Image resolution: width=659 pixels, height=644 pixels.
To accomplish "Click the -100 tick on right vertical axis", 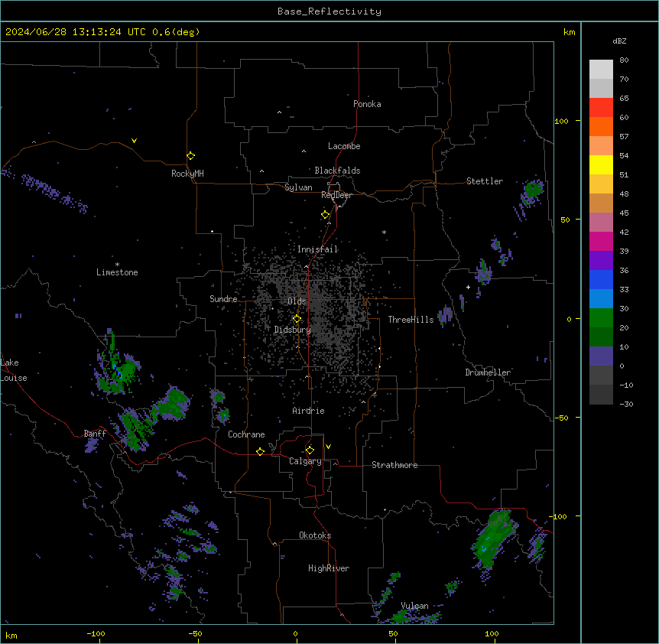I will coord(559,516).
